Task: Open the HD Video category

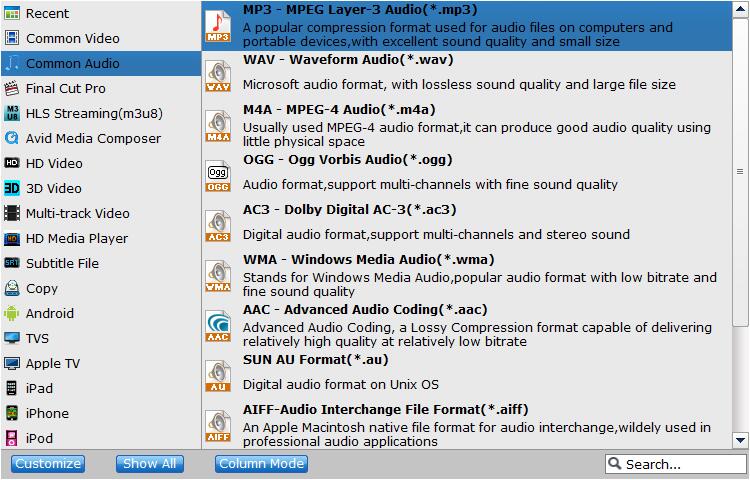Action: pos(101,163)
